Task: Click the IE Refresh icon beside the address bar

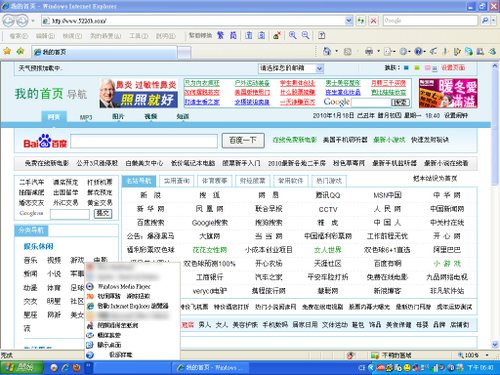Action: [x=361, y=21]
